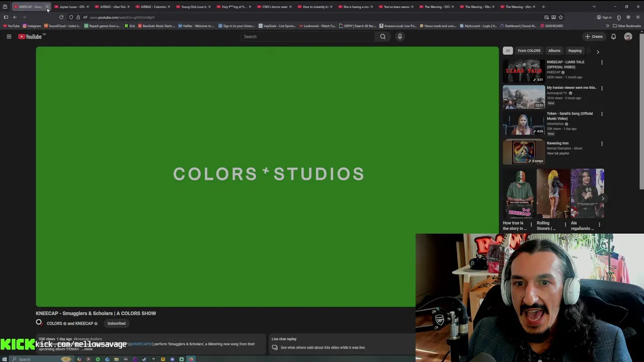Open Spotify icon in taskbar
644x362 pixels.
tap(98, 359)
